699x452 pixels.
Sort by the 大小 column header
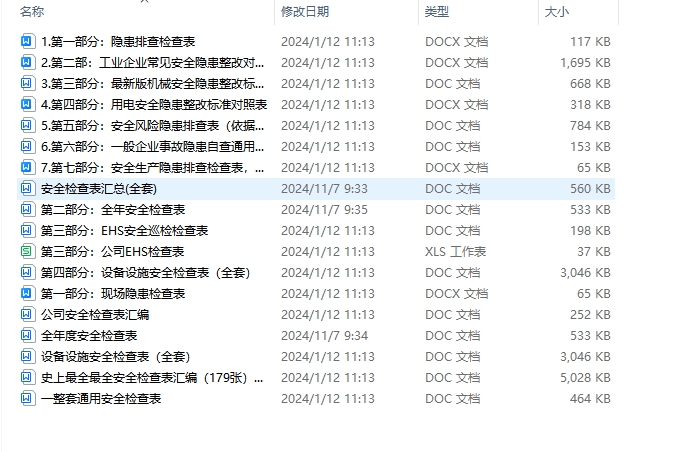point(557,12)
